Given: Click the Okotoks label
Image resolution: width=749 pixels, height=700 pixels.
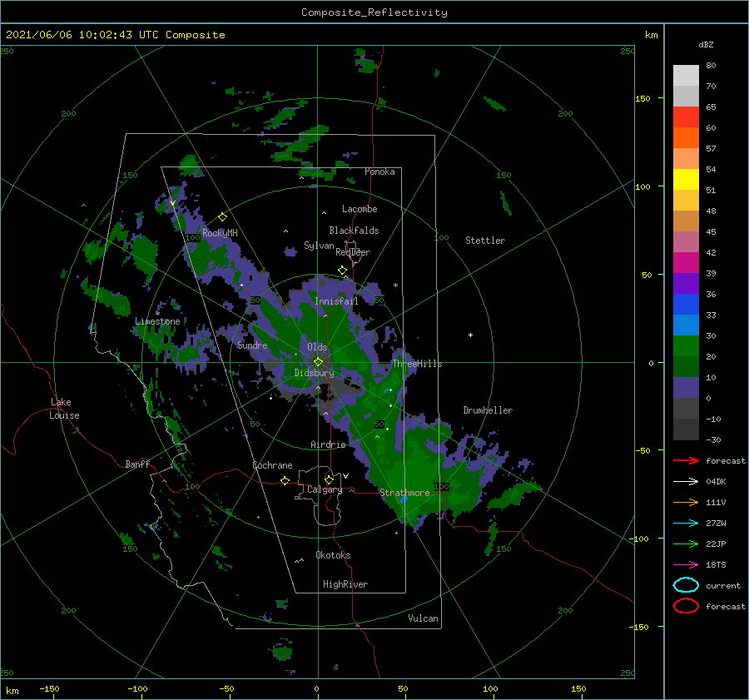Looking at the screenshot, I should (x=333, y=555).
